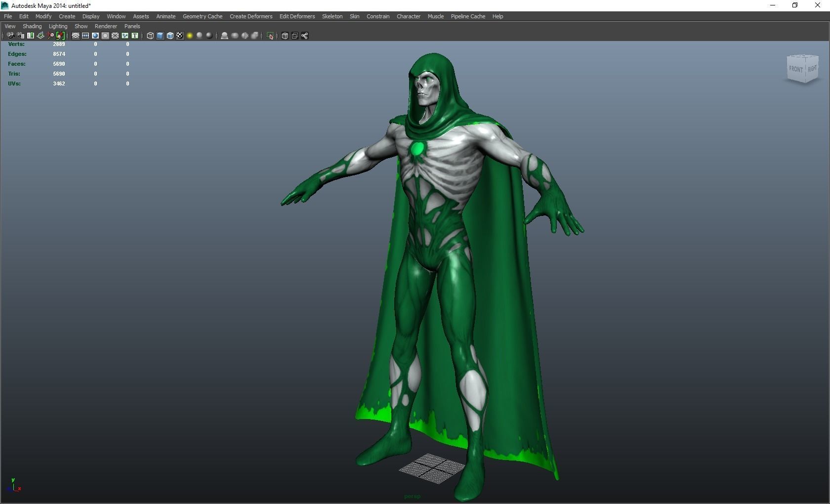This screenshot has width=830, height=504.
Task: Toggle 2D Pan/Zoom mode
Action: [50, 36]
